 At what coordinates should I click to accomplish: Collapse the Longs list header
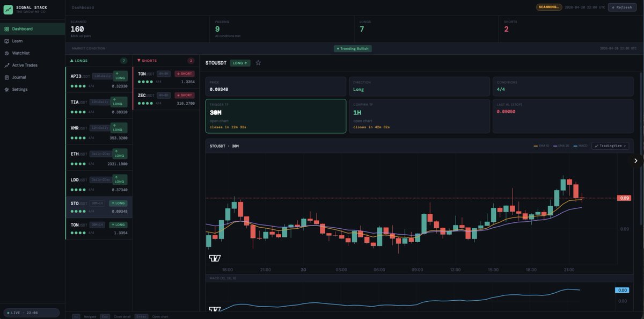[81, 61]
